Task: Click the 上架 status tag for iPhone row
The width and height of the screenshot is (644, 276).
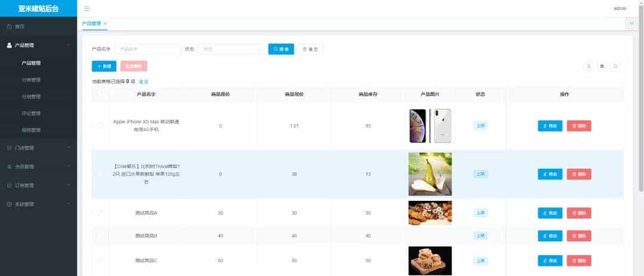Action: [480, 126]
